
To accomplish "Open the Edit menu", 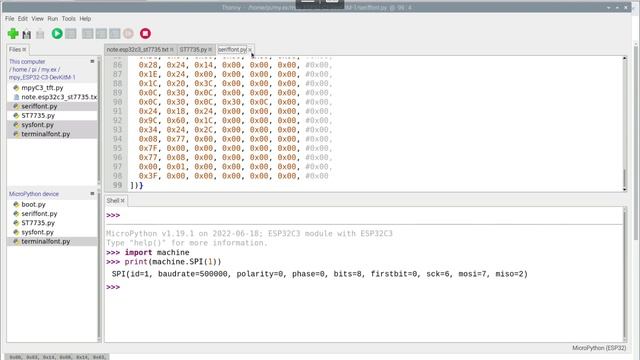I will click(x=23, y=19).
